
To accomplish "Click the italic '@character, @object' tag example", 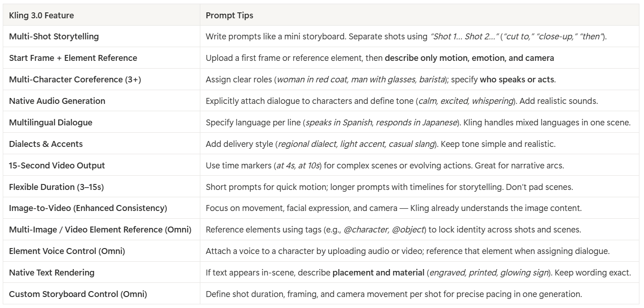I will [x=384, y=230].
